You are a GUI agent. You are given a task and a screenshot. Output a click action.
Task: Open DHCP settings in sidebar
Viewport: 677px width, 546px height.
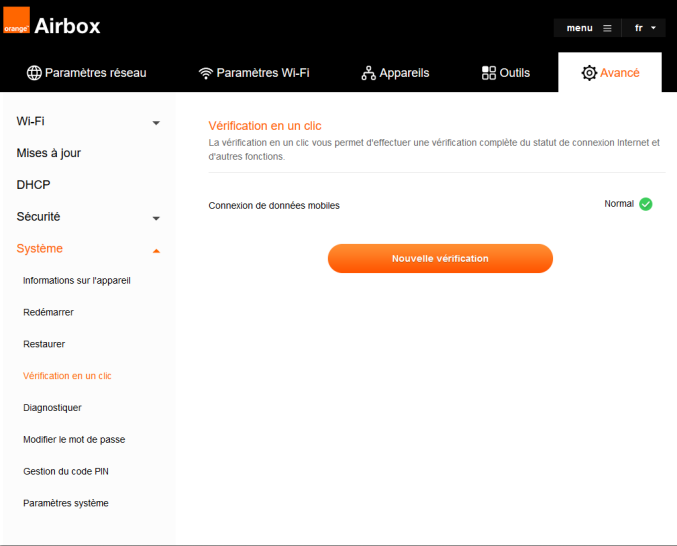coord(33,185)
